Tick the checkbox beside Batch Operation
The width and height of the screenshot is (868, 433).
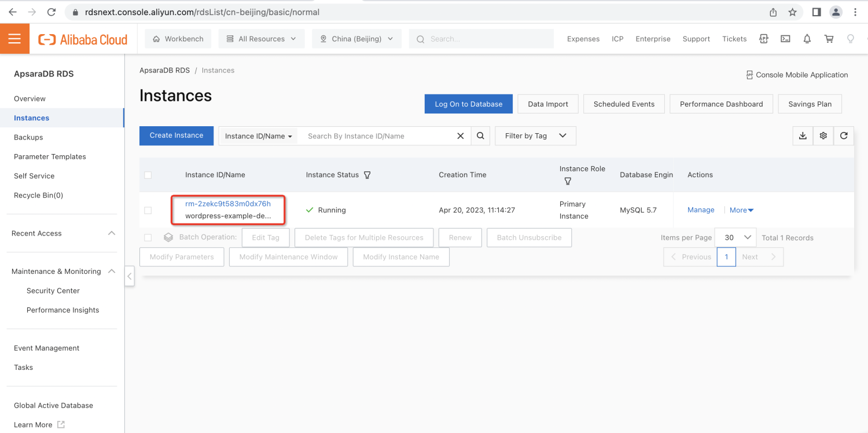(x=148, y=237)
